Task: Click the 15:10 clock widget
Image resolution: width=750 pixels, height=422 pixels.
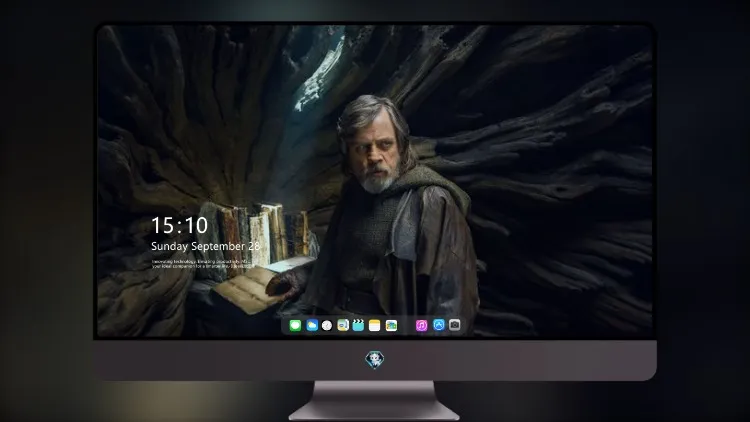Action: coord(179,225)
